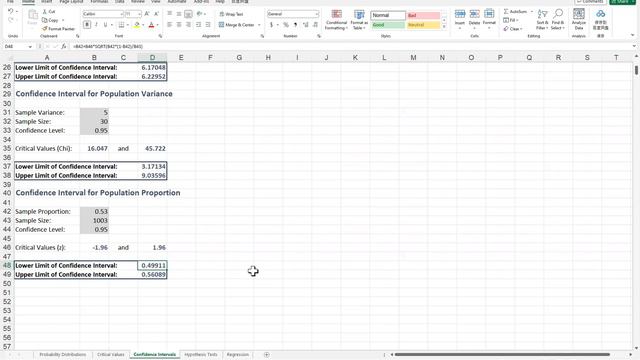Toggle Italic formatting

96,25
